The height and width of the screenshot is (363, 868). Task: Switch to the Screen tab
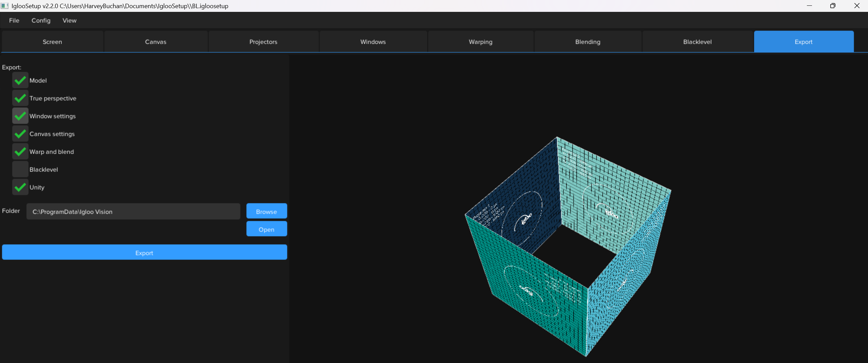click(52, 42)
